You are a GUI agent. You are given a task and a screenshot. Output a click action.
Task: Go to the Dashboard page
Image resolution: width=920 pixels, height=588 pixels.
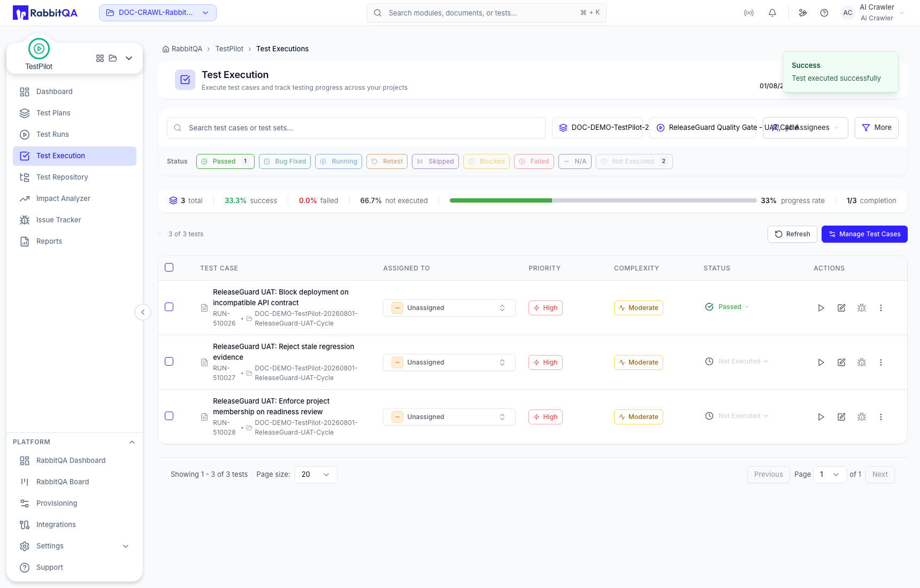(x=75, y=92)
